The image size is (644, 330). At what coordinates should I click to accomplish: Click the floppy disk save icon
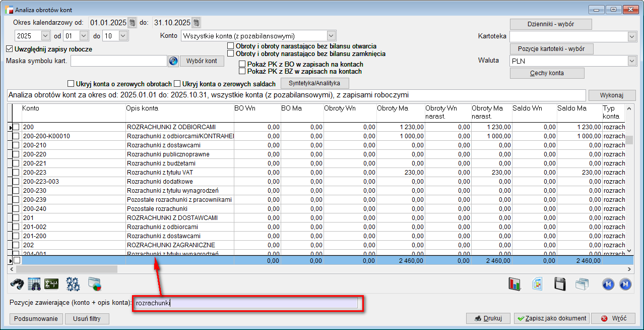click(x=560, y=284)
